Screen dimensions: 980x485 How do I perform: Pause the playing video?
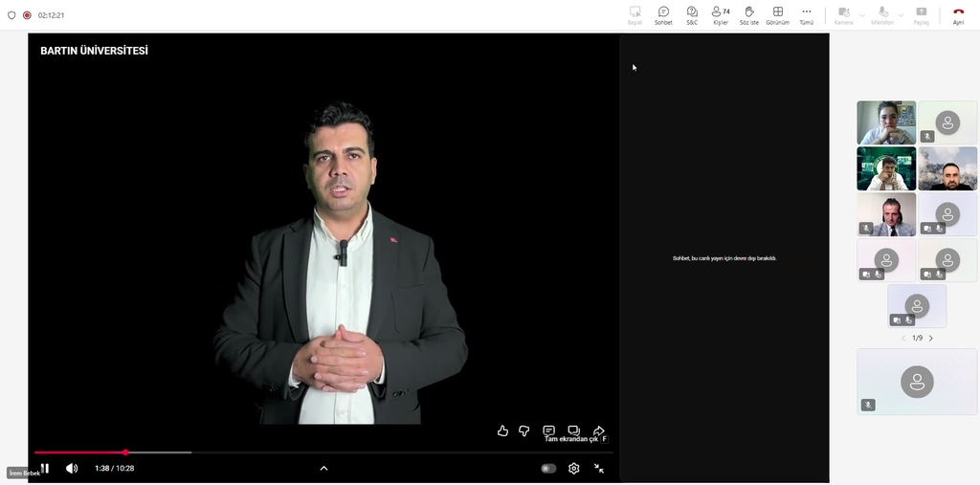point(44,469)
